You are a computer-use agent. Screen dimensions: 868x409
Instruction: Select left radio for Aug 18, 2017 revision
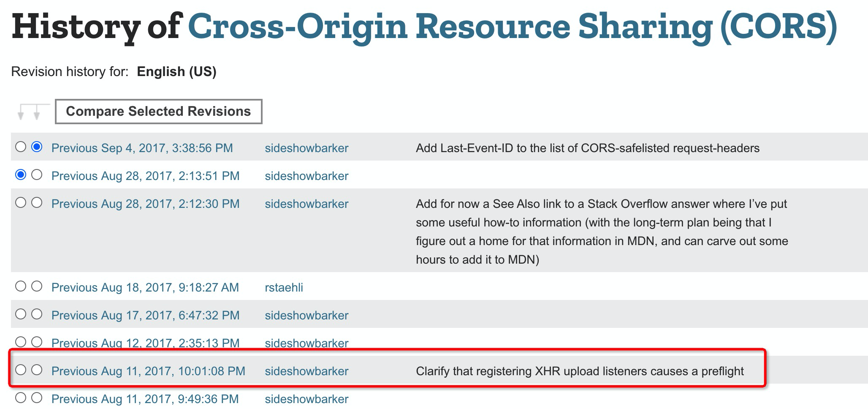coord(21,286)
